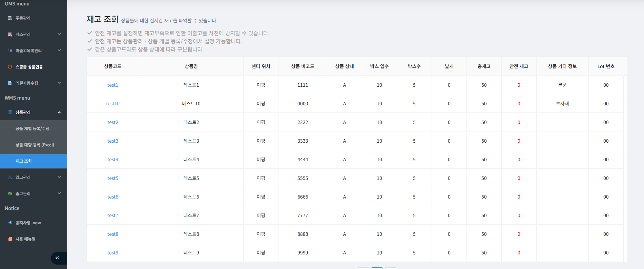Open 상품 대량 등록 (Excel) menu item

coord(35,145)
